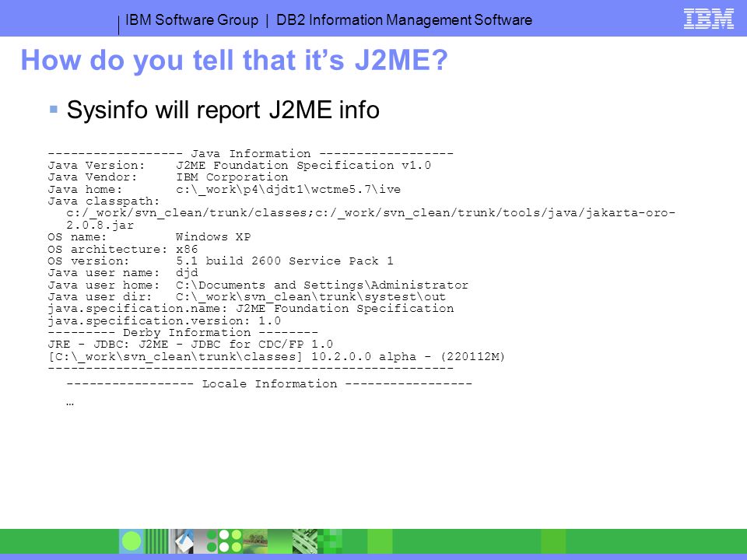Click the ellipsis under Locale Information

point(70,404)
